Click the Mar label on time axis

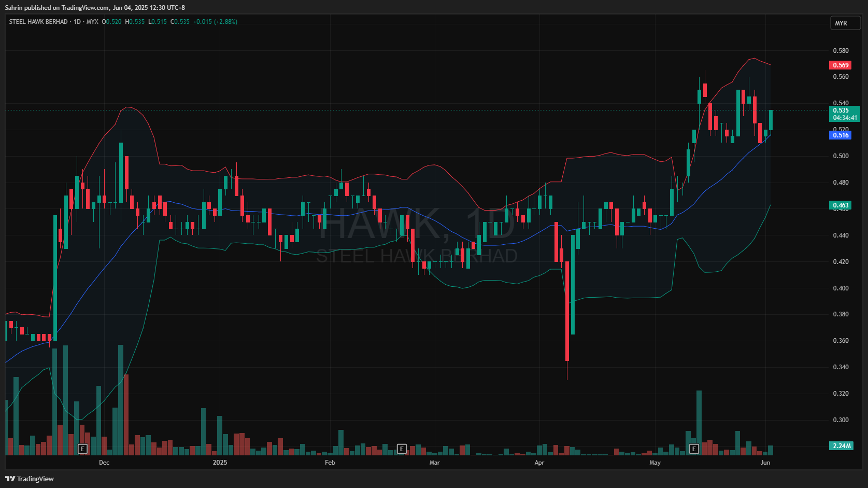[x=434, y=463]
